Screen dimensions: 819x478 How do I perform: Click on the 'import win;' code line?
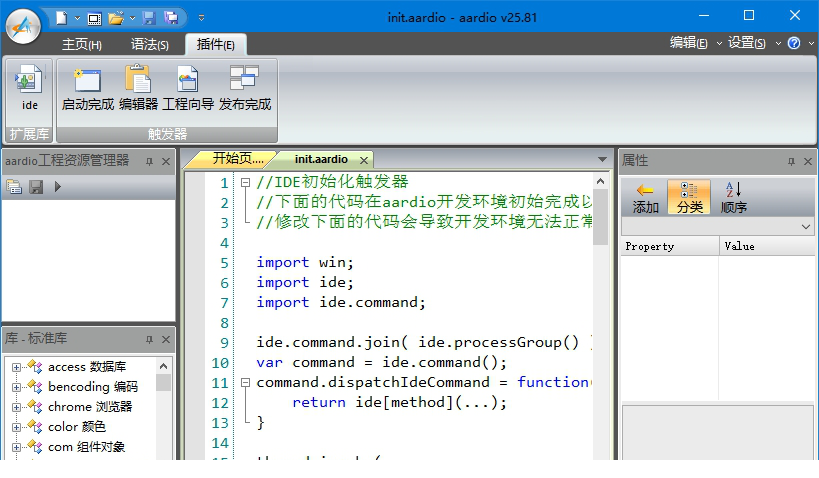[305, 262]
